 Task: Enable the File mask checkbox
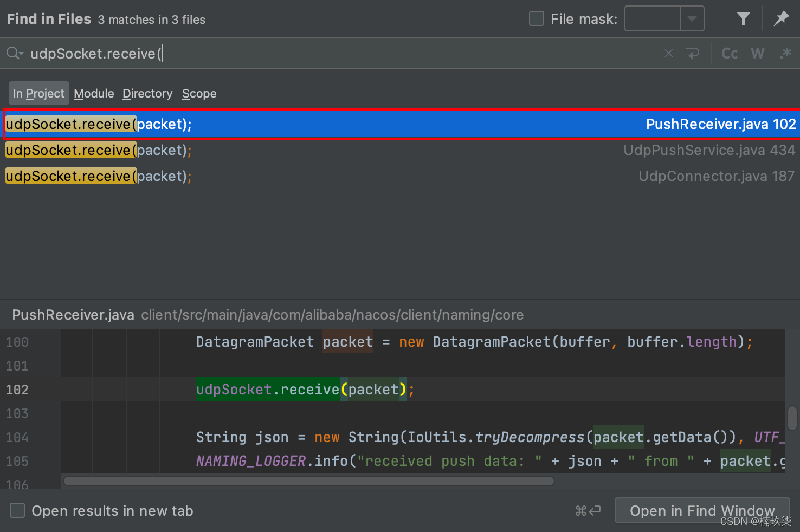point(537,19)
